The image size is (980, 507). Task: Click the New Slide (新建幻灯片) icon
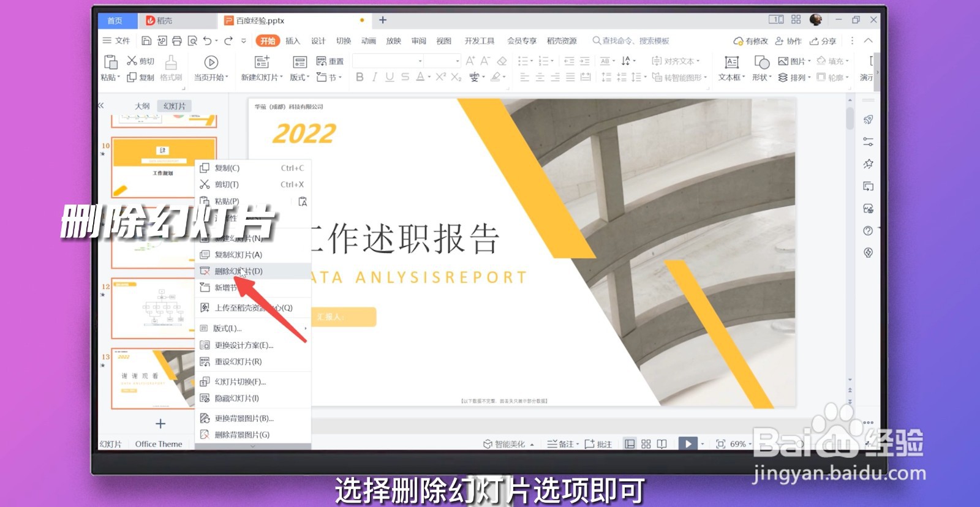click(262, 62)
